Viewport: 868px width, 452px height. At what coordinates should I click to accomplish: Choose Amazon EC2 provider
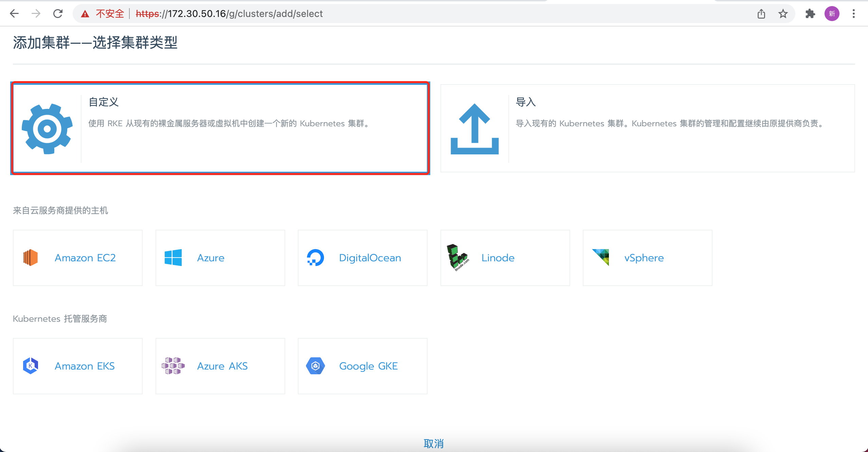click(78, 258)
